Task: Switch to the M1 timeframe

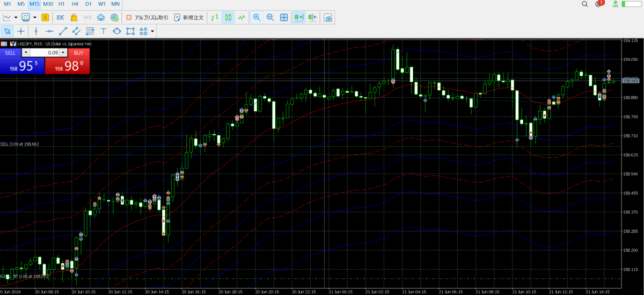Action: pos(8,4)
